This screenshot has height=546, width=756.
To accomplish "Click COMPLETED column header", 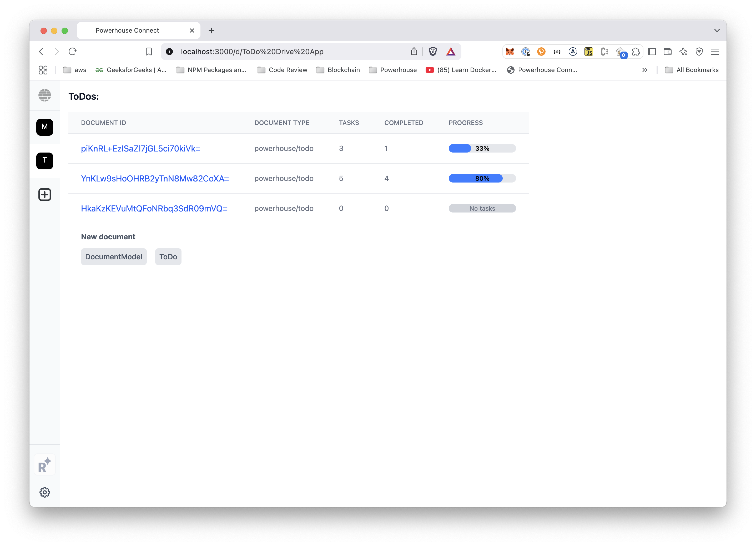I will (404, 123).
